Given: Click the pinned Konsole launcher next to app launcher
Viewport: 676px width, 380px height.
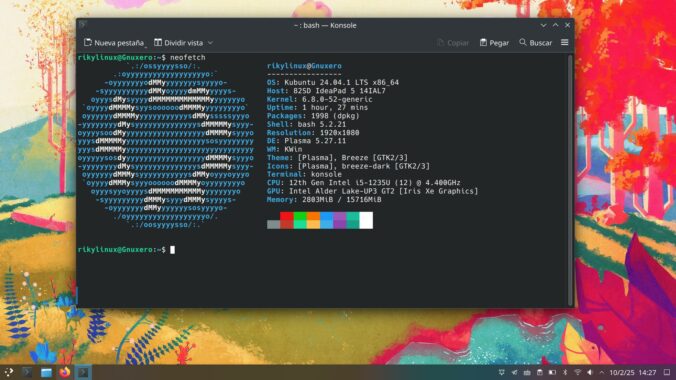Looking at the screenshot, I should [27, 372].
